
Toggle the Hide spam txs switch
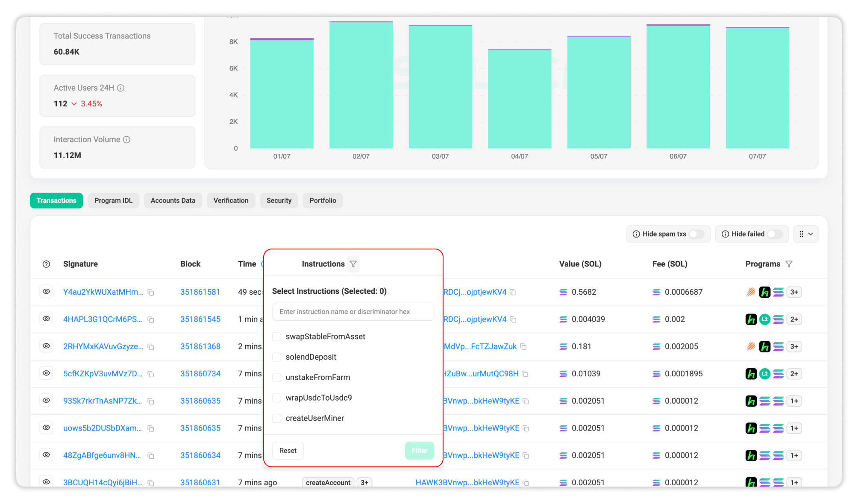[696, 234]
